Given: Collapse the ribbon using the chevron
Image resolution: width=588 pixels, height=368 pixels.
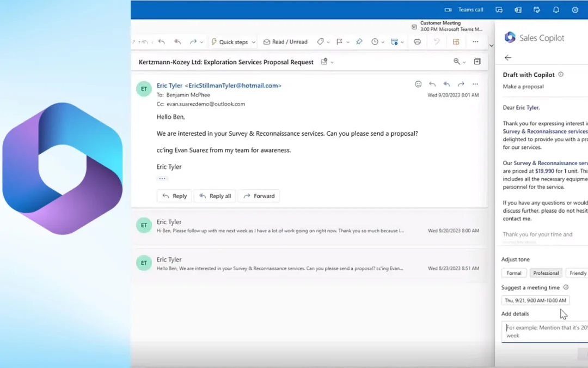Looking at the screenshot, I should (x=491, y=45).
